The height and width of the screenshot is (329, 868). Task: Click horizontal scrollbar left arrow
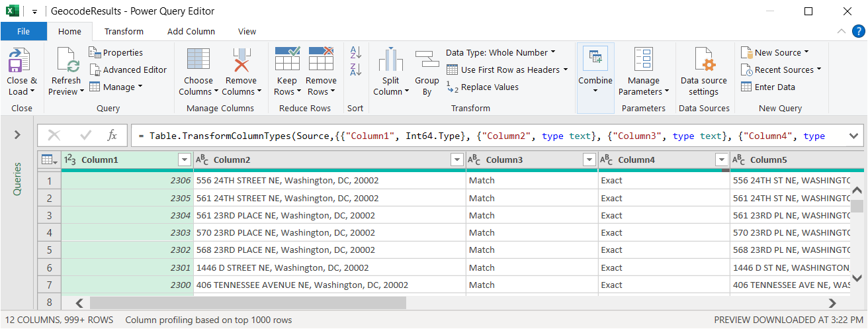(x=79, y=303)
